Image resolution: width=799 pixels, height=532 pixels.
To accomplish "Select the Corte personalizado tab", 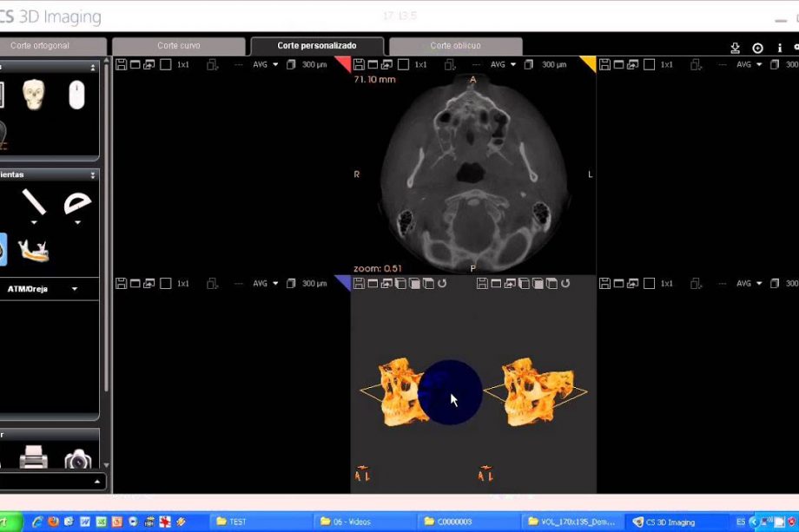I will click(x=317, y=46).
